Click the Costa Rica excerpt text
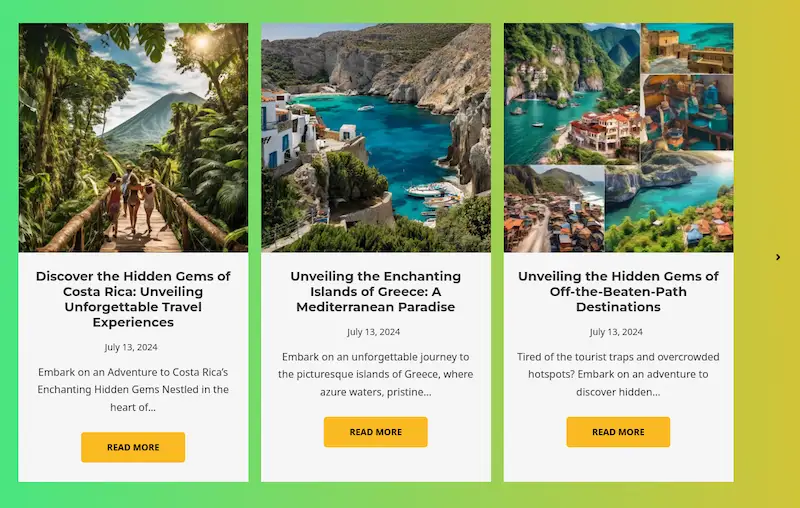 [x=133, y=390]
